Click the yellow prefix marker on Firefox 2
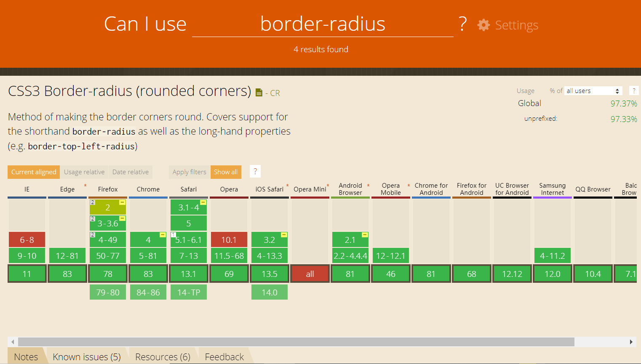The image size is (641, 364). coord(122,202)
